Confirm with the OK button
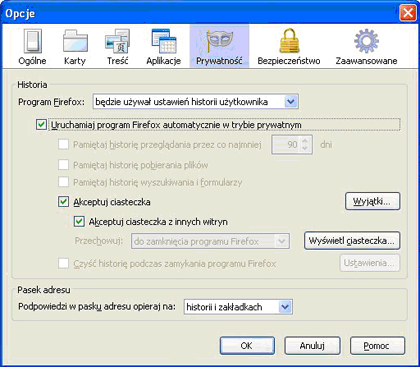The image size is (420, 367). coord(247,346)
